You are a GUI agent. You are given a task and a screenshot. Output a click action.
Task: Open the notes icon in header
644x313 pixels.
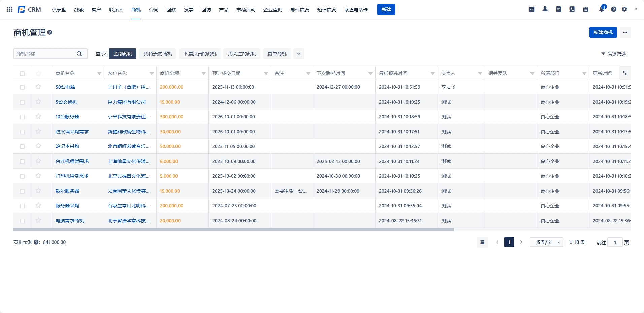coord(558,9)
